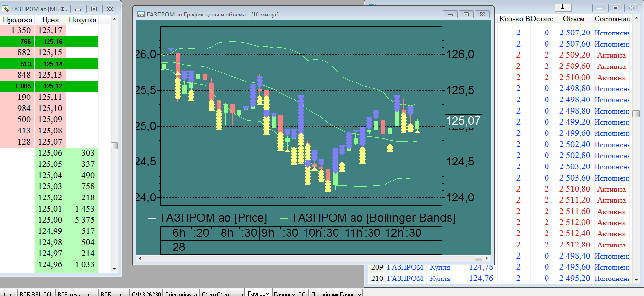644x296 pixels.
Task: Select order with volume 2 510,00
Action: [x=574, y=77]
